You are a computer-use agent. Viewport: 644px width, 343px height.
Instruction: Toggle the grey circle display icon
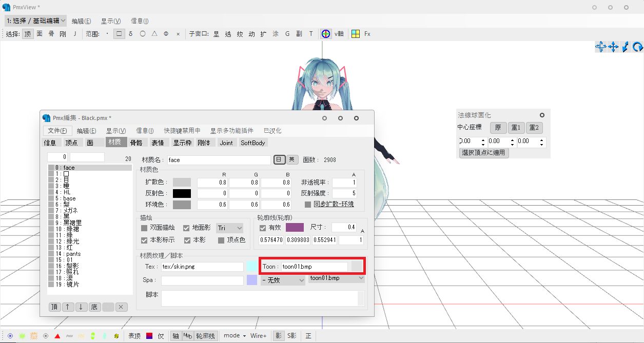(x=46, y=336)
